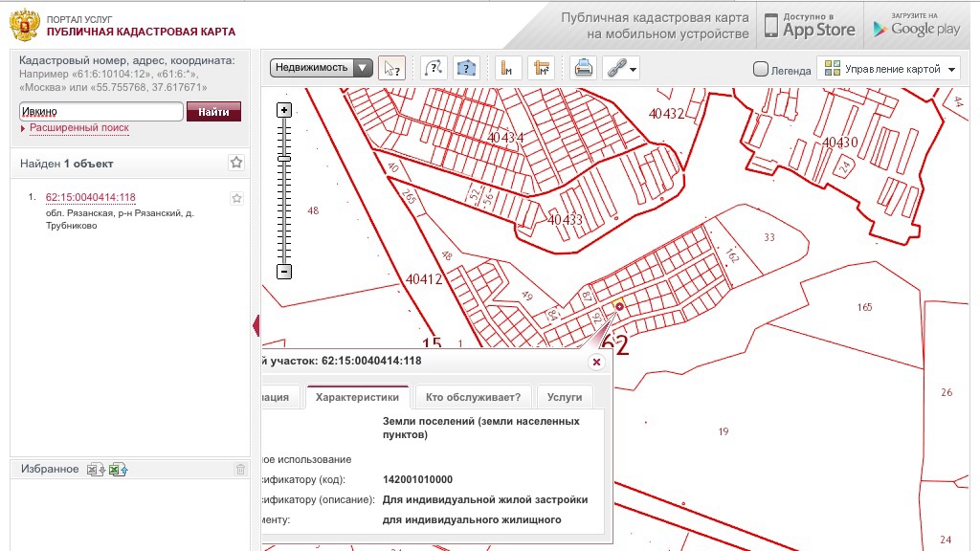Add all found objects to favorites

(x=236, y=163)
